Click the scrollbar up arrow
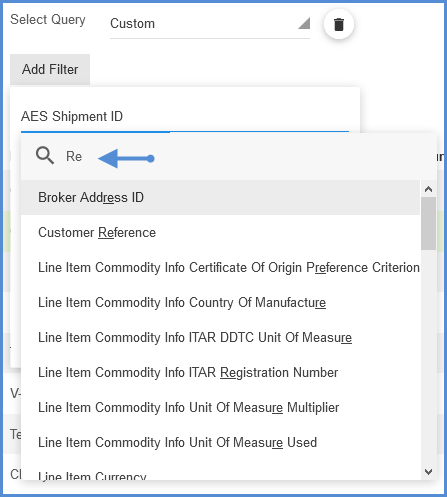Image resolution: width=447 pixels, height=497 pixels. point(428,189)
